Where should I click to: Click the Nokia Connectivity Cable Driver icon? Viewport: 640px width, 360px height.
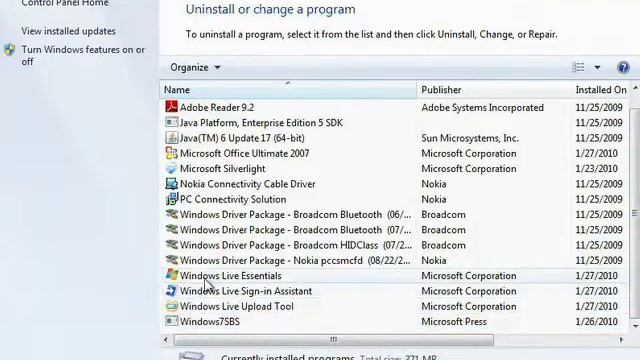(171, 184)
